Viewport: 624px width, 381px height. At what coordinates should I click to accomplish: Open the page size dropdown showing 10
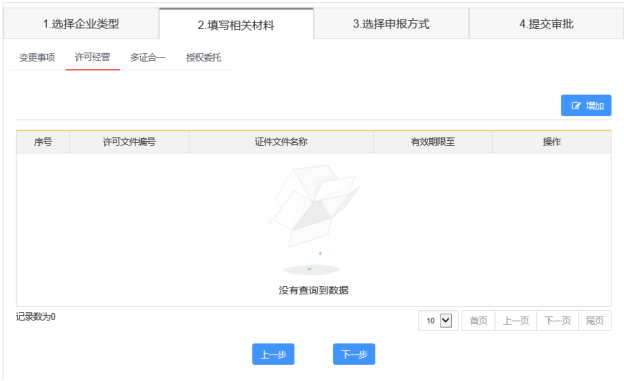(439, 320)
